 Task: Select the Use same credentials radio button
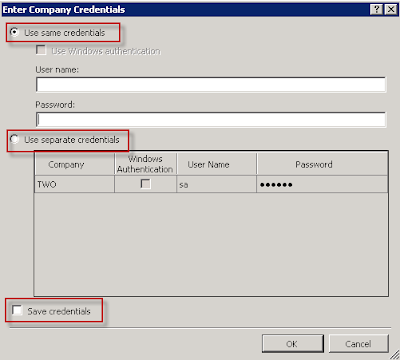coord(14,32)
